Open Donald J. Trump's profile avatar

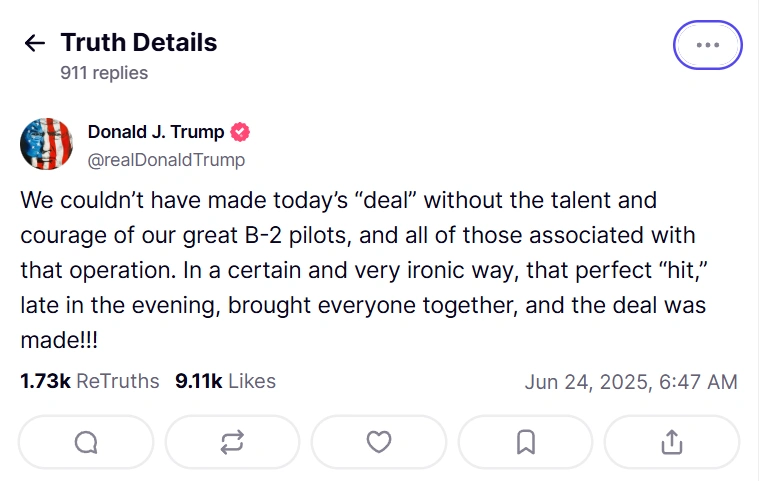[x=46, y=144]
